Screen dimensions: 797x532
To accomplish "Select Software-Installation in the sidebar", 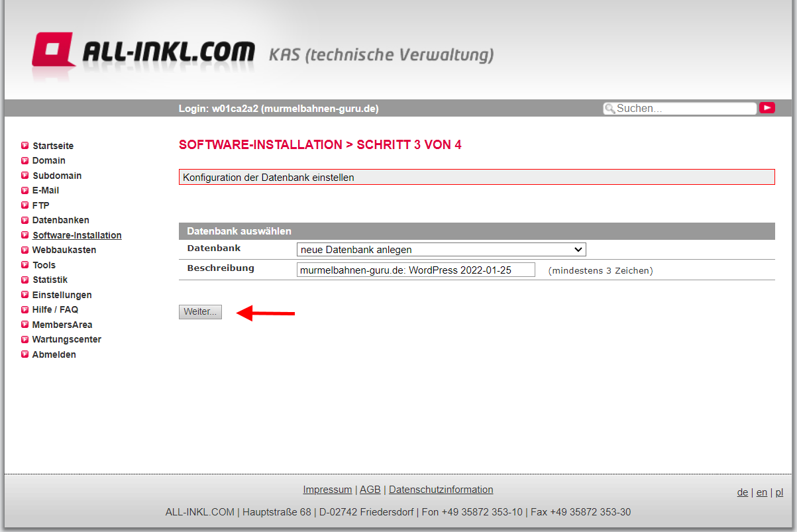I will point(77,235).
